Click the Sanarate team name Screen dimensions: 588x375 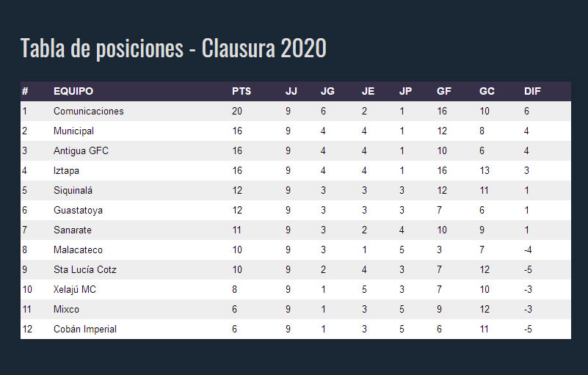tap(73, 230)
